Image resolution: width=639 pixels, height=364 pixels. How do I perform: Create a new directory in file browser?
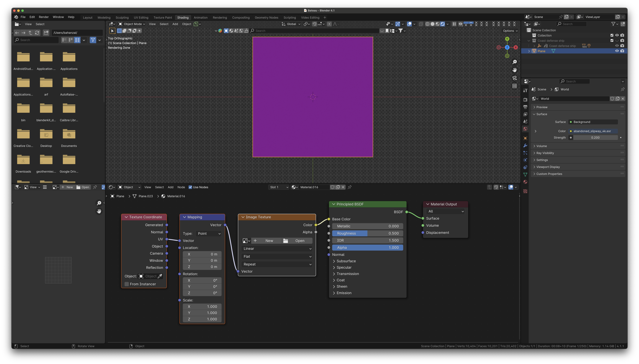pyautogui.click(x=46, y=33)
